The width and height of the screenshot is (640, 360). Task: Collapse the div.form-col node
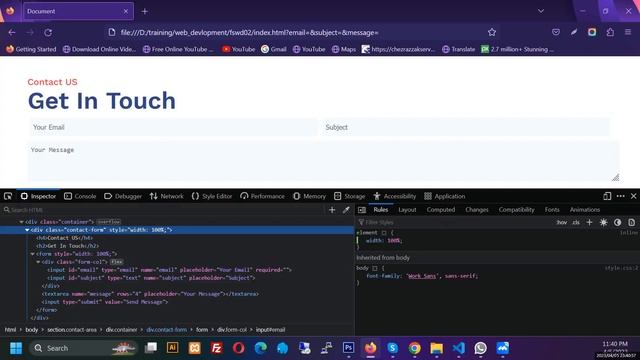pyautogui.click(x=38, y=262)
